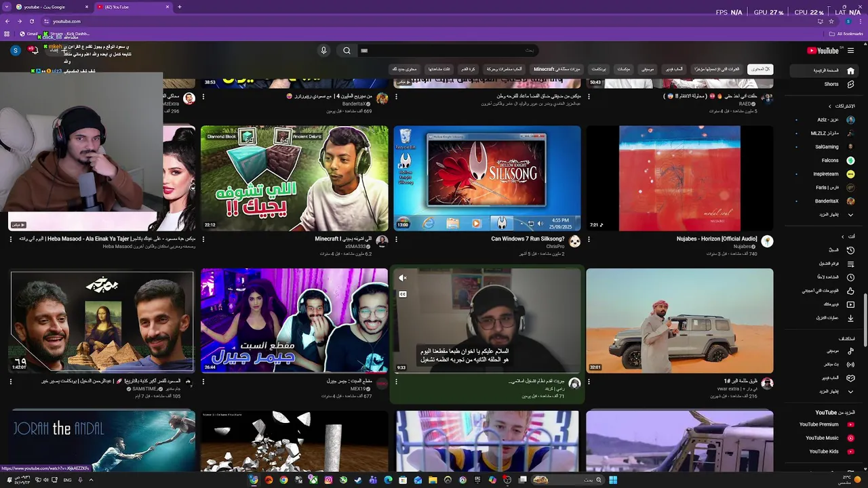Select the Video games filter chip

(x=674, y=69)
